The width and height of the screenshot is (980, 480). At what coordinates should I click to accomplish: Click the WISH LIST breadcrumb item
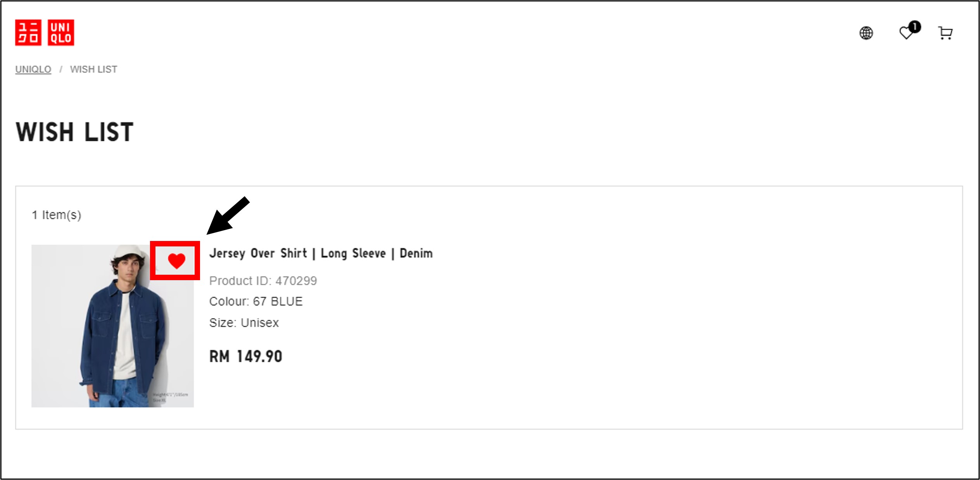click(x=93, y=69)
